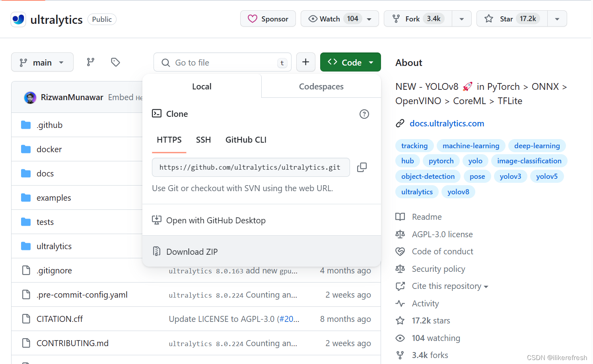Click the ultralytics repository logo avatar
Viewport: 593px width, 364px height.
tap(18, 19)
